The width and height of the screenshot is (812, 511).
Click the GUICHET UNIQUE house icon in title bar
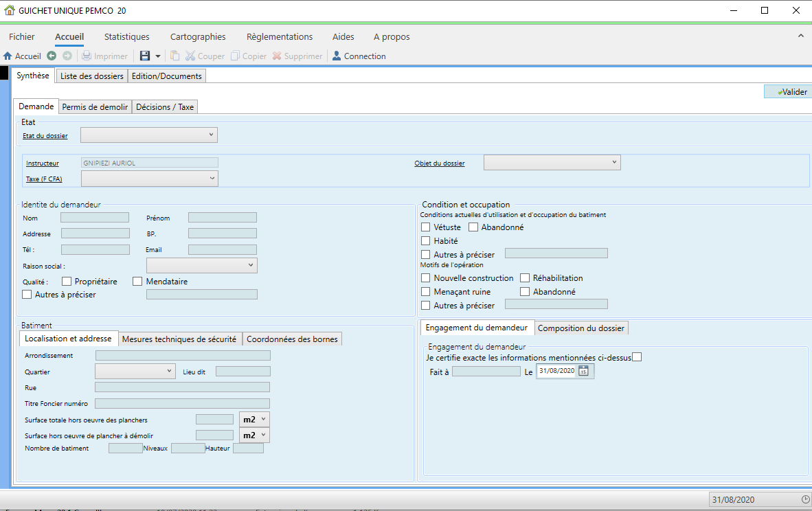point(10,10)
